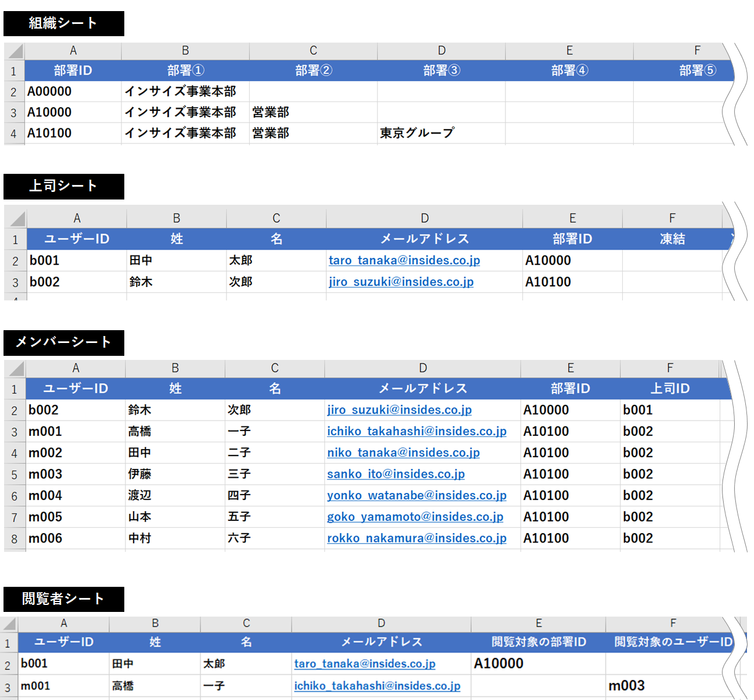The height and width of the screenshot is (700, 754).
Task: Select the メールアドレス header in 上司シート
Action: [x=424, y=239]
